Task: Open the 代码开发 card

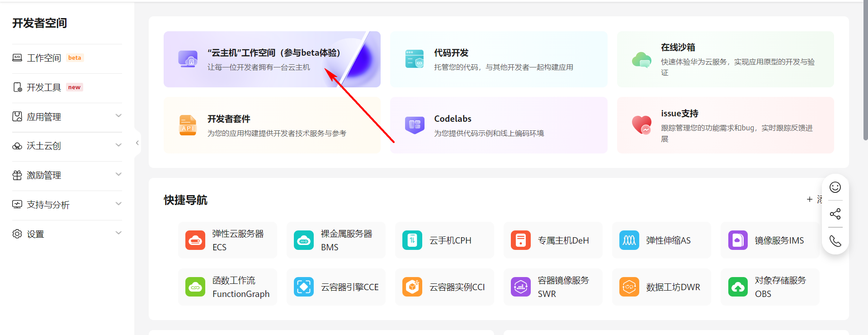Action: pos(498,59)
